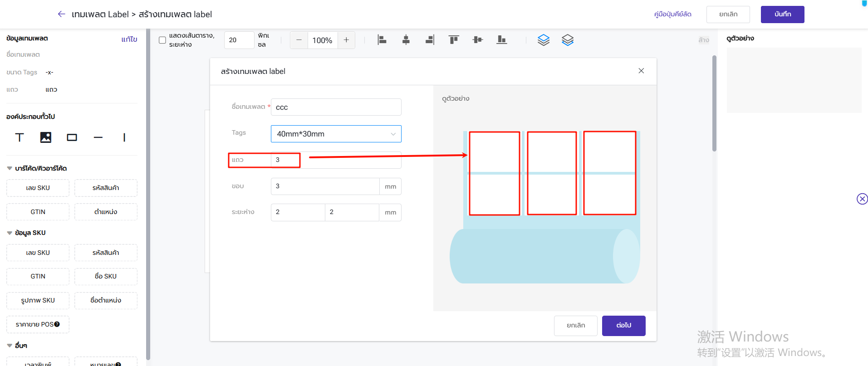Select the horizontal line tool
This screenshot has width=868, height=366.
click(x=98, y=137)
